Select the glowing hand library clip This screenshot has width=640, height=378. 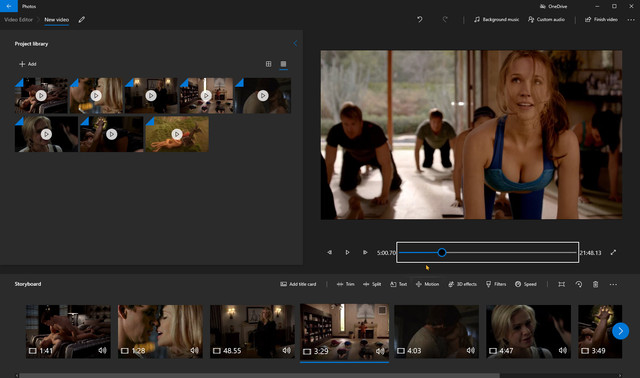[x=111, y=134]
